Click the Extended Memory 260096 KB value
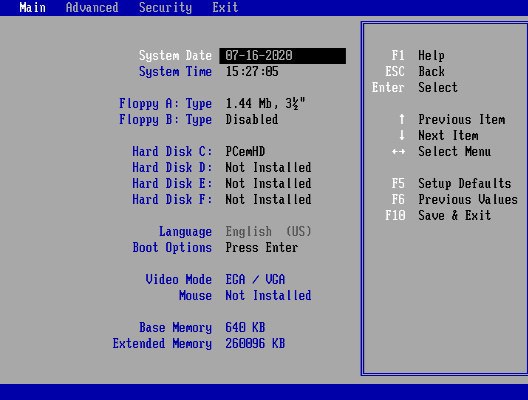The height and width of the screenshot is (400, 528). coord(255,343)
